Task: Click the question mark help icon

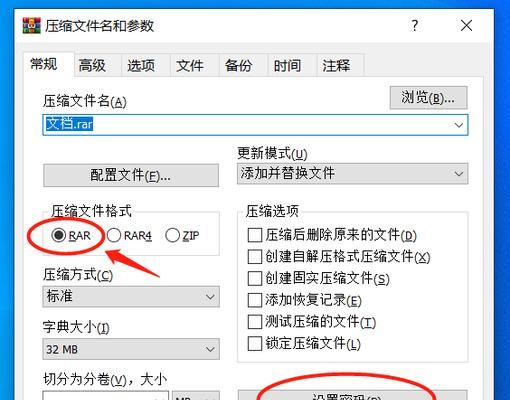Action: click(414, 25)
